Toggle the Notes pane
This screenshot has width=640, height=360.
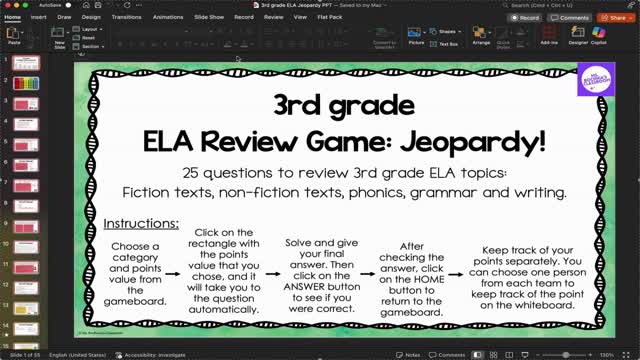(408, 355)
